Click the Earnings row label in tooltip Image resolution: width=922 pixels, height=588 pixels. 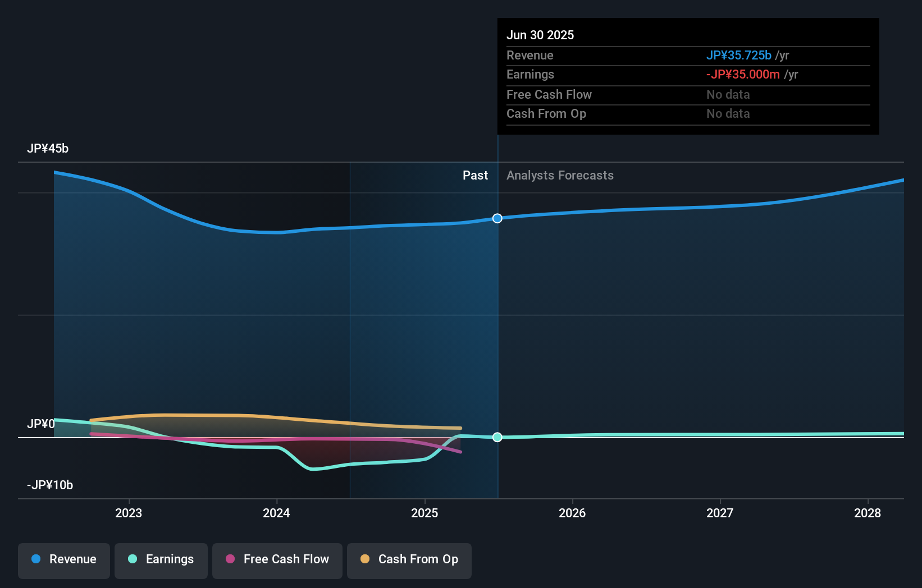[530, 75]
